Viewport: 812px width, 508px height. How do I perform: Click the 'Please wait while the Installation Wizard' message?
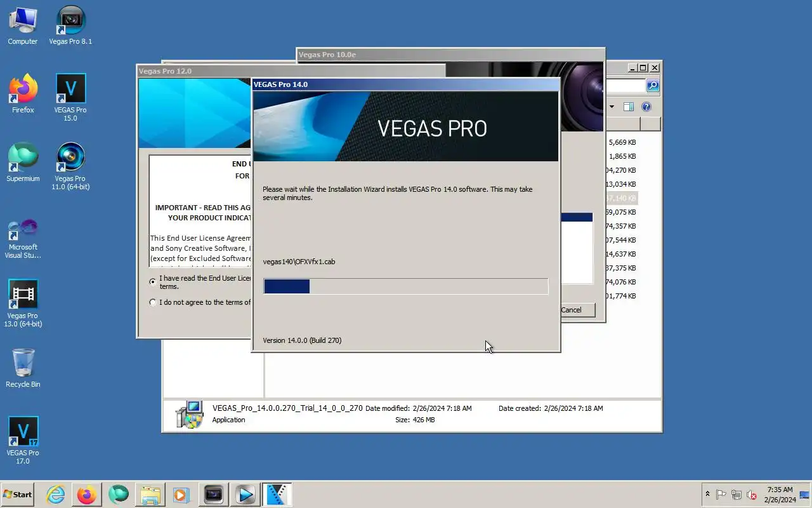click(x=398, y=193)
